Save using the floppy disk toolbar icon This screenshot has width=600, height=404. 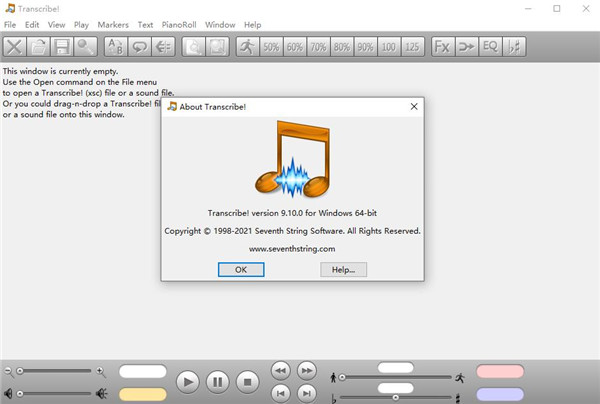pos(62,47)
